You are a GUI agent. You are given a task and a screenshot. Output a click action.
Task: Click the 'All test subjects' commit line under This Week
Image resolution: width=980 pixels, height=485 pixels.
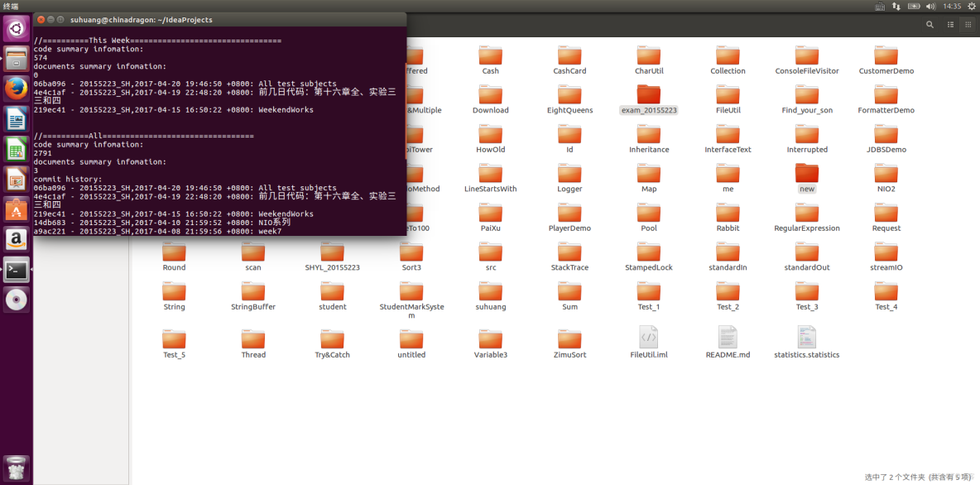(x=185, y=84)
